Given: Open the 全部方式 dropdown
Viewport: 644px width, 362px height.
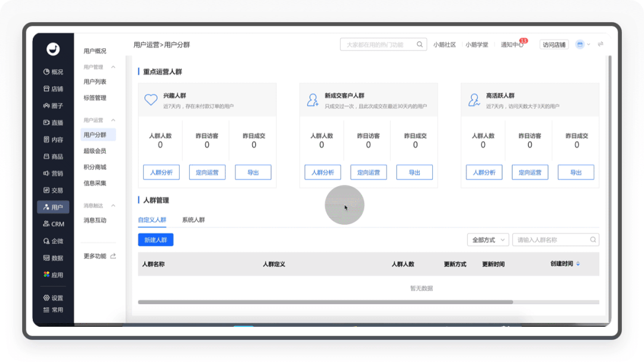Looking at the screenshot, I should [x=488, y=240].
